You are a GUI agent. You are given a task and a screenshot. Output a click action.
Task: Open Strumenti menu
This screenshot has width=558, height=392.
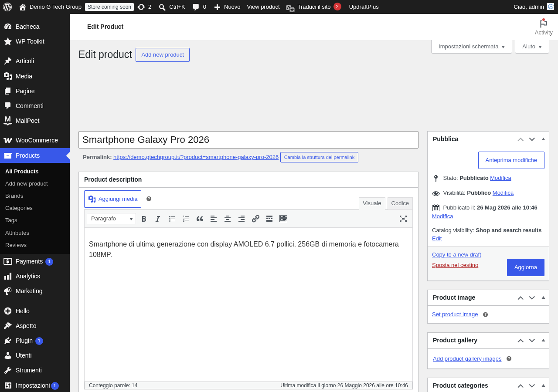click(35, 370)
